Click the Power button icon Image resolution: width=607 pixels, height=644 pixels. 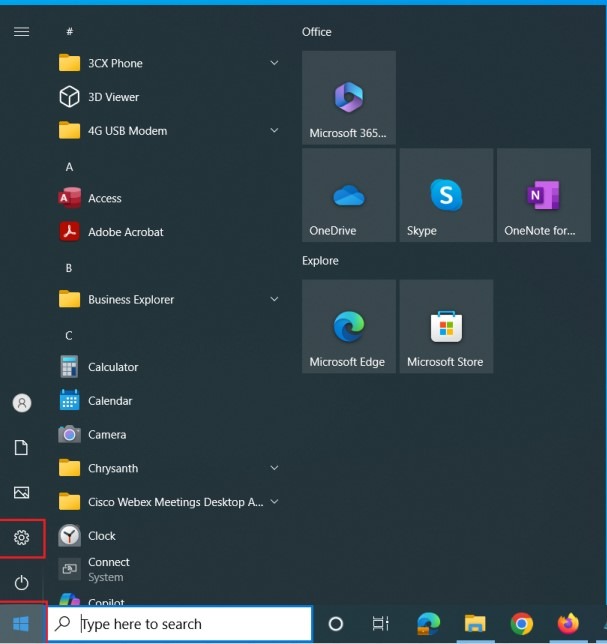tap(22, 582)
